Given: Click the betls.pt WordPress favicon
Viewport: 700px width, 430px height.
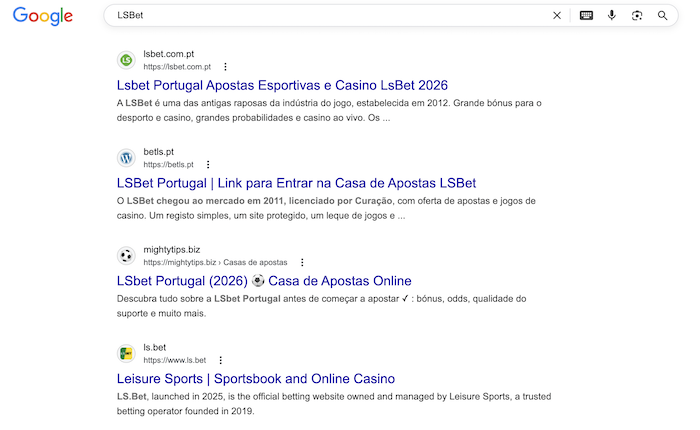Looking at the screenshot, I should point(126,158).
